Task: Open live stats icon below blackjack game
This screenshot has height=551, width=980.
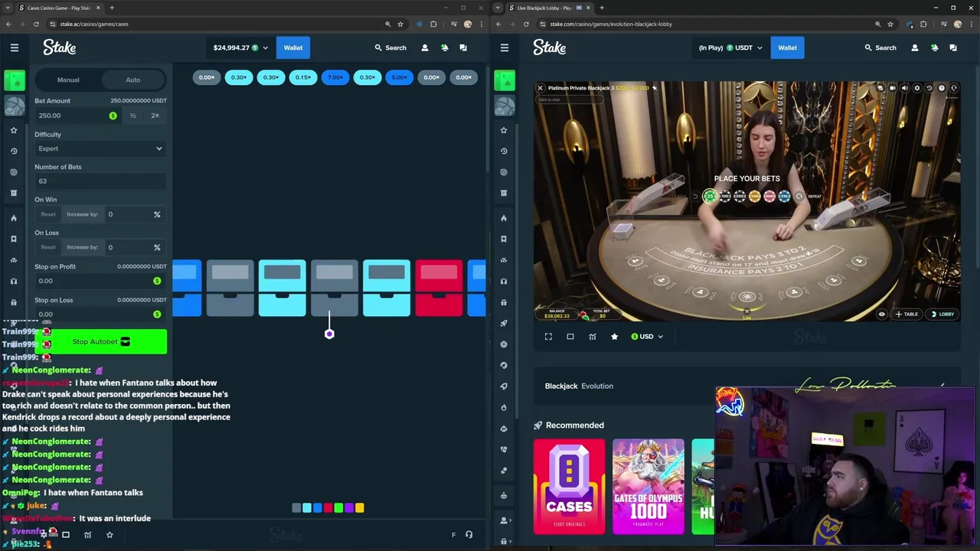Action: tap(592, 337)
